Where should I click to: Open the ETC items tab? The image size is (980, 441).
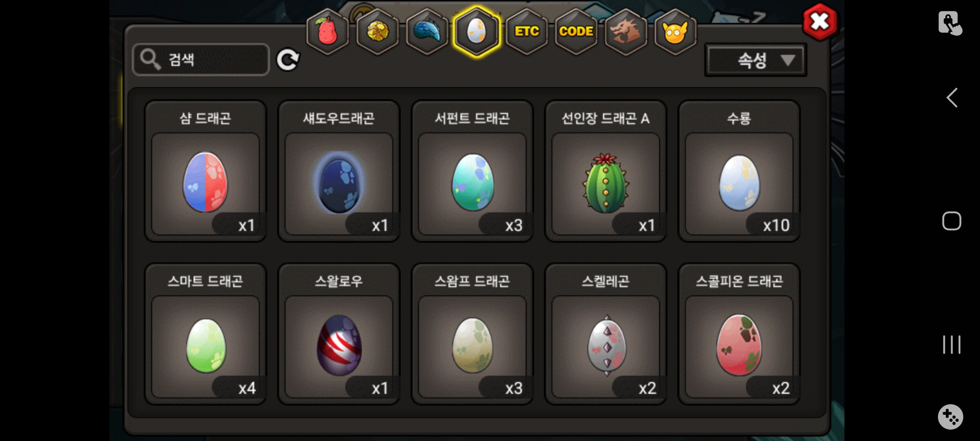(527, 32)
